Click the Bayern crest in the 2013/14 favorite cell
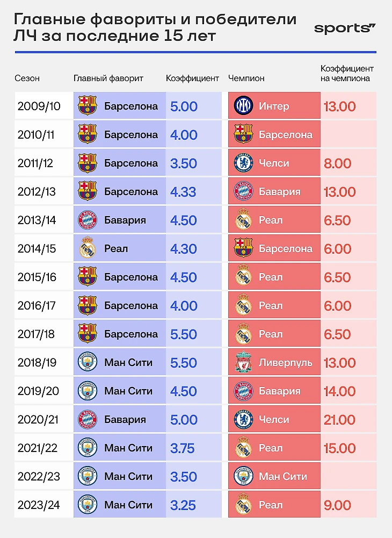The image size is (392, 538). [88, 220]
